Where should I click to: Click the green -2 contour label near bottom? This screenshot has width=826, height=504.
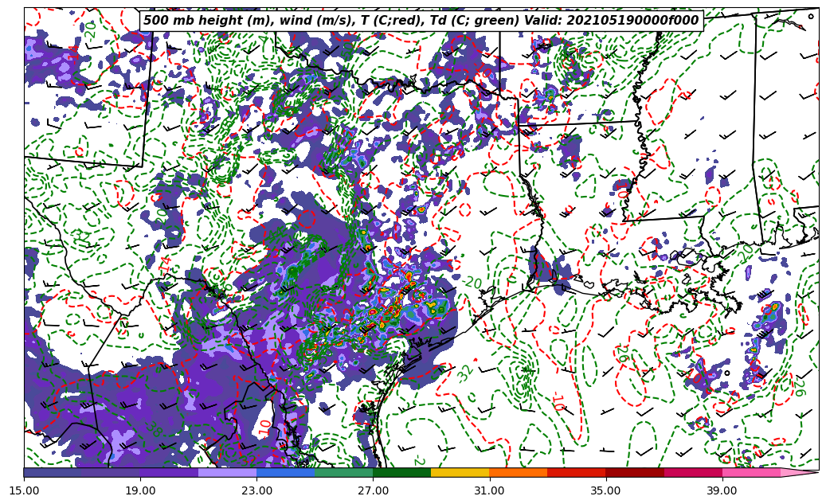[419, 460]
